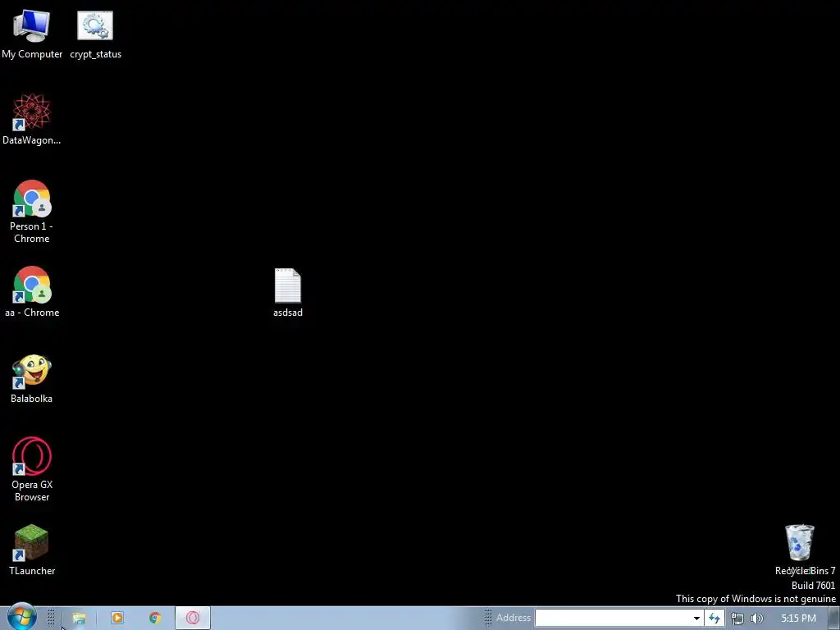This screenshot has height=630, width=840.
Task: Launch aa - Chrome shortcut
Action: coord(32,291)
